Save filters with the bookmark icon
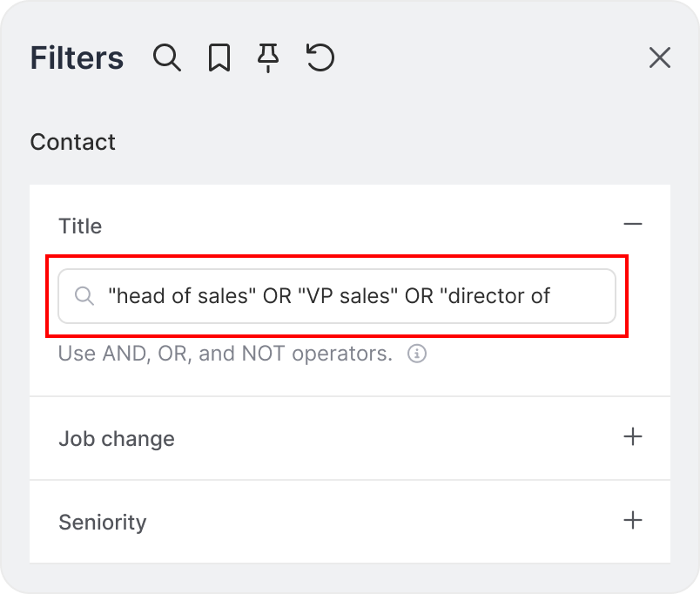This screenshot has height=594, width=700. coord(219,58)
